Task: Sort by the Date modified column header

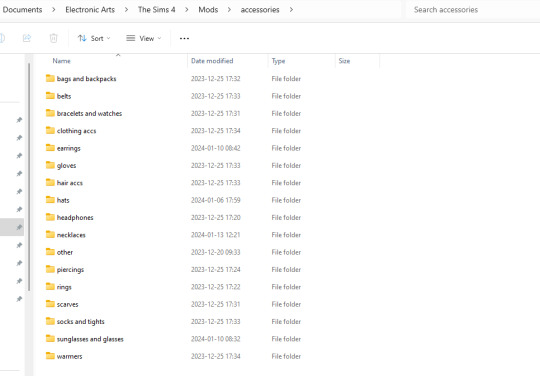Action: (x=212, y=61)
